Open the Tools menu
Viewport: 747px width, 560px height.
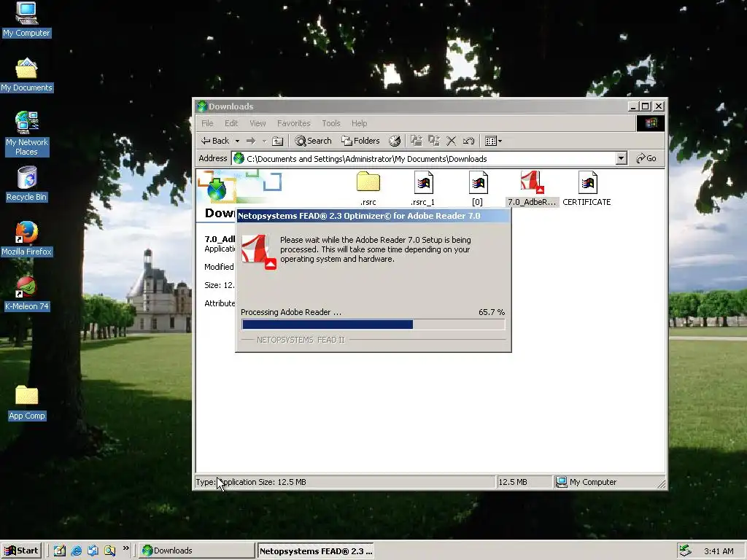(x=330, y=123)
